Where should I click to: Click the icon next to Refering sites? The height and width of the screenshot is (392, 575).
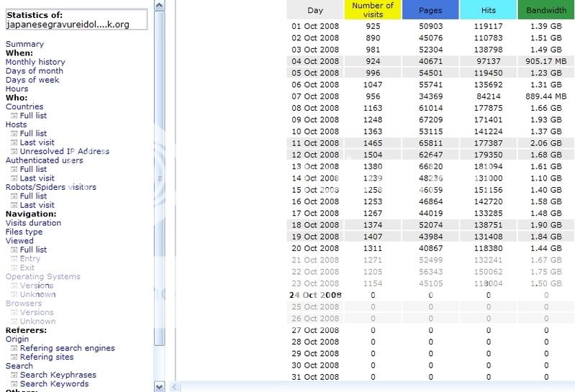click(x=14, y=357)
